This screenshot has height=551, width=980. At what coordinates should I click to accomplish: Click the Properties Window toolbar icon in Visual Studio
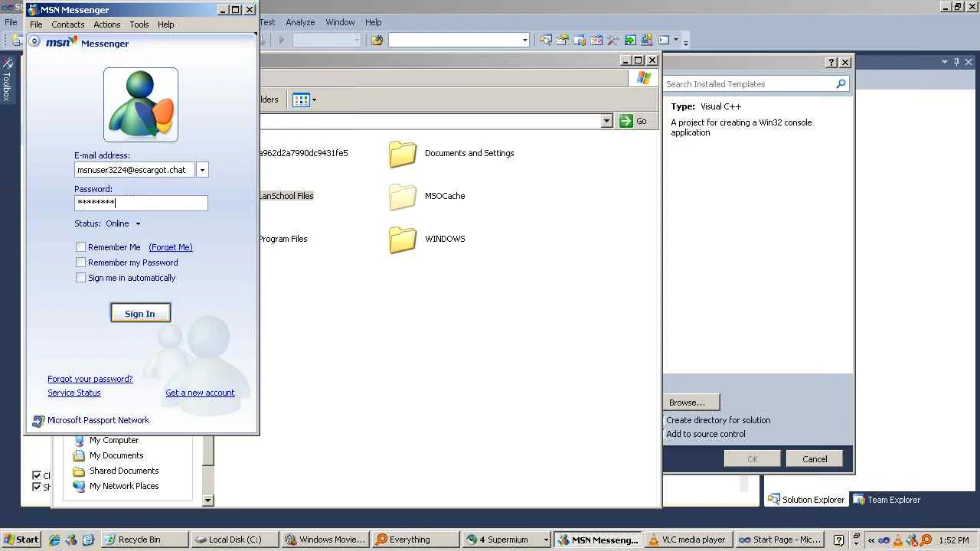[x=563, y=40]
